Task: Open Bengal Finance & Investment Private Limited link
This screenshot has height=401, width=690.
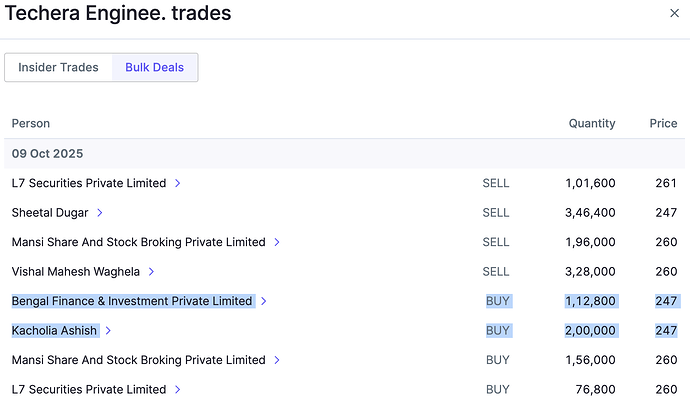Action: click(132, 301)
